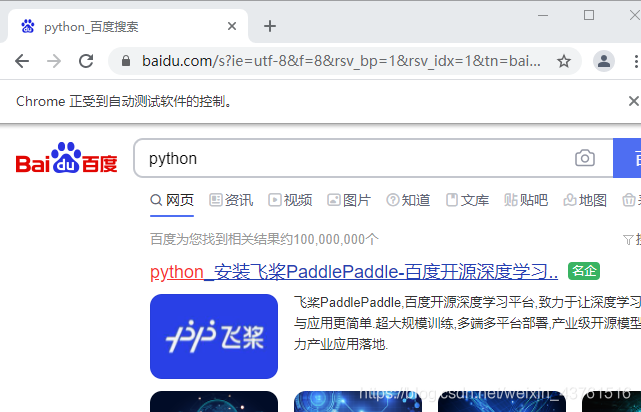Minimize the Chrome window
The height and width of the screenshot is (412, 641).
(543, 16)
